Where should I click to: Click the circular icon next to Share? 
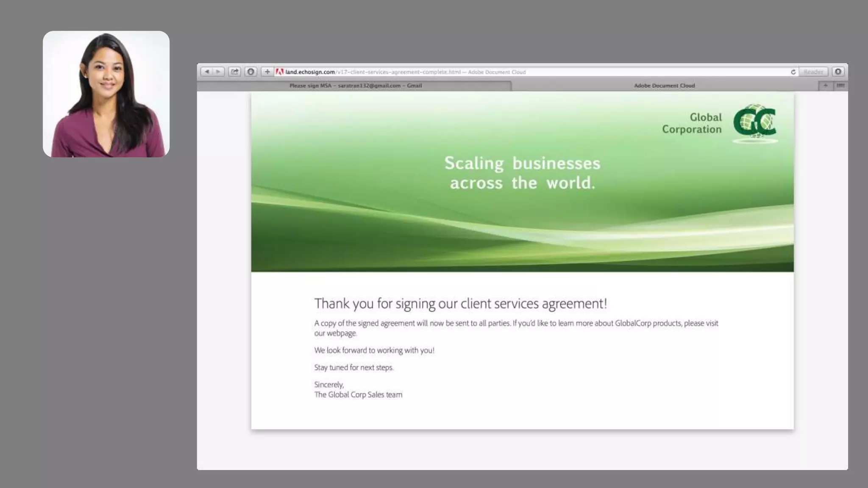[251, 72]
